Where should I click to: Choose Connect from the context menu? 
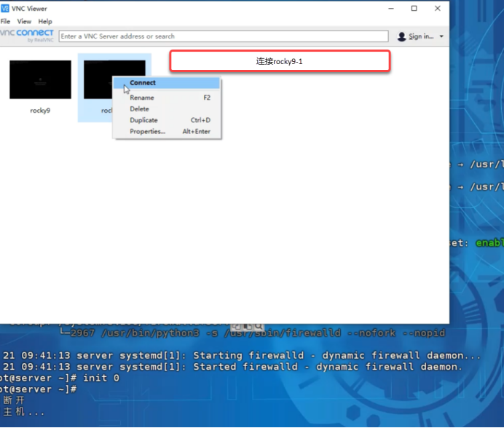click(x=143, y=83)
